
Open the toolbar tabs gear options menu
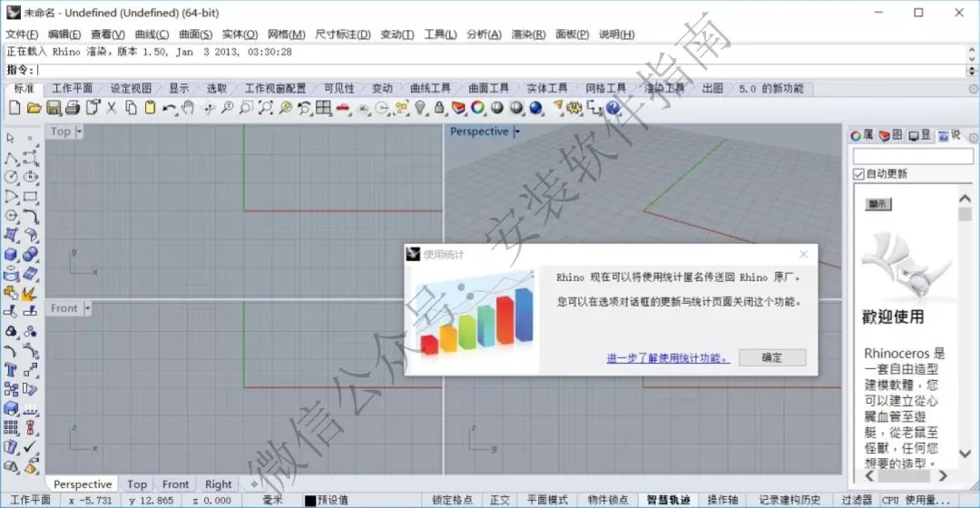[x=973, y=89]
